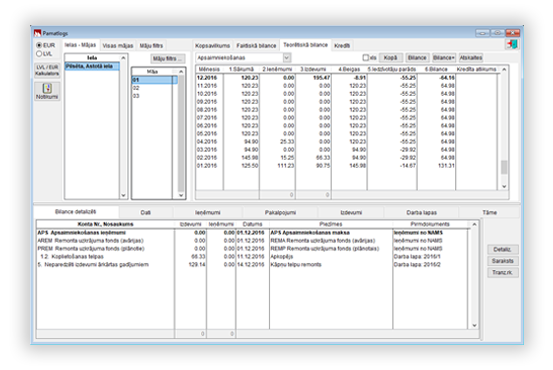Click the LVL / EUR Kalkulators button
Screen dimensions: 553x370
pos(47,70)
